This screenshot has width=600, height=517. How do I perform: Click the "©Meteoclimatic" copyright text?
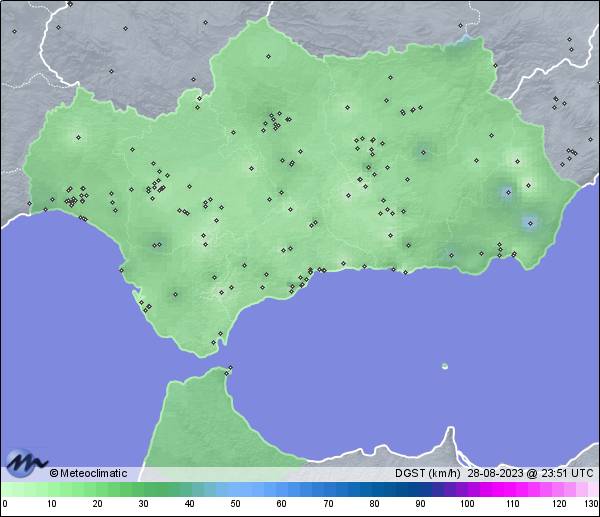[88, 473]
